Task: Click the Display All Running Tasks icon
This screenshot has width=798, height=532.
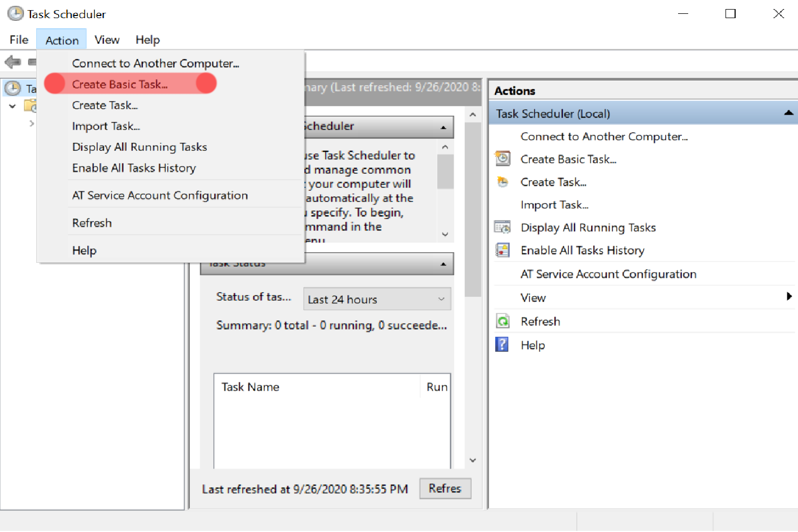Action: (502, 228)
